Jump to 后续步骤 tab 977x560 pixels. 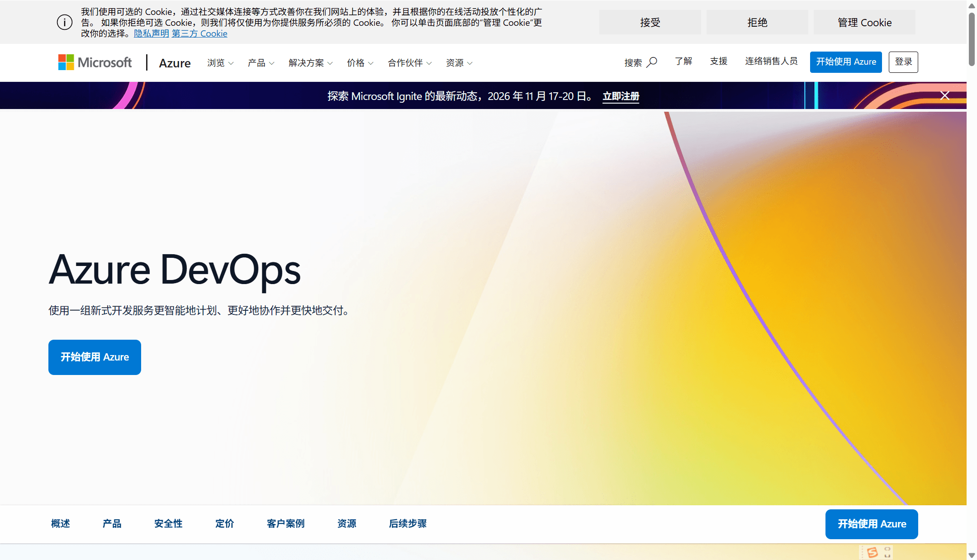(408, 524)
